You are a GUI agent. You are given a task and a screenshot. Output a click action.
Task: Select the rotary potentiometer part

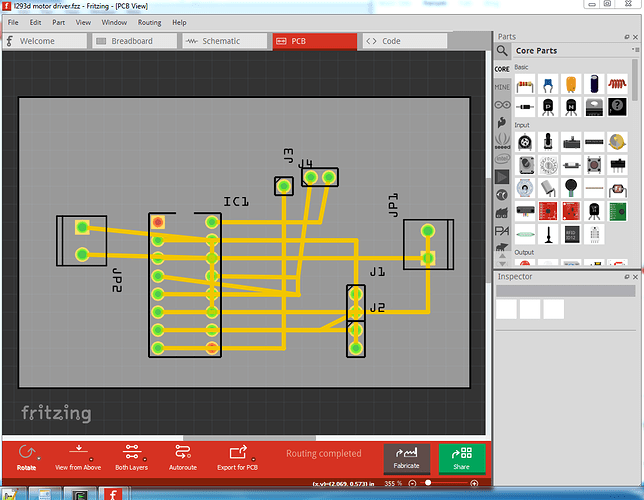pyautogui.click(x=525, y=143)
